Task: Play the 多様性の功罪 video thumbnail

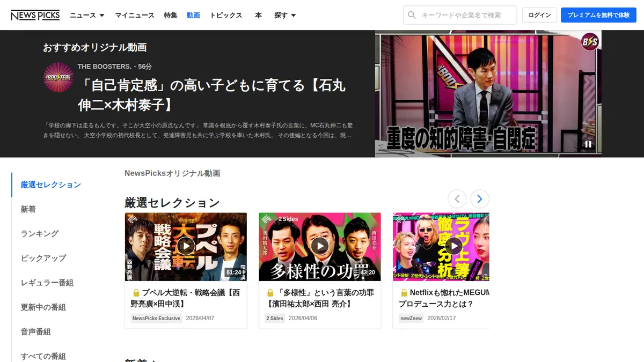Action: click(320, 247)
